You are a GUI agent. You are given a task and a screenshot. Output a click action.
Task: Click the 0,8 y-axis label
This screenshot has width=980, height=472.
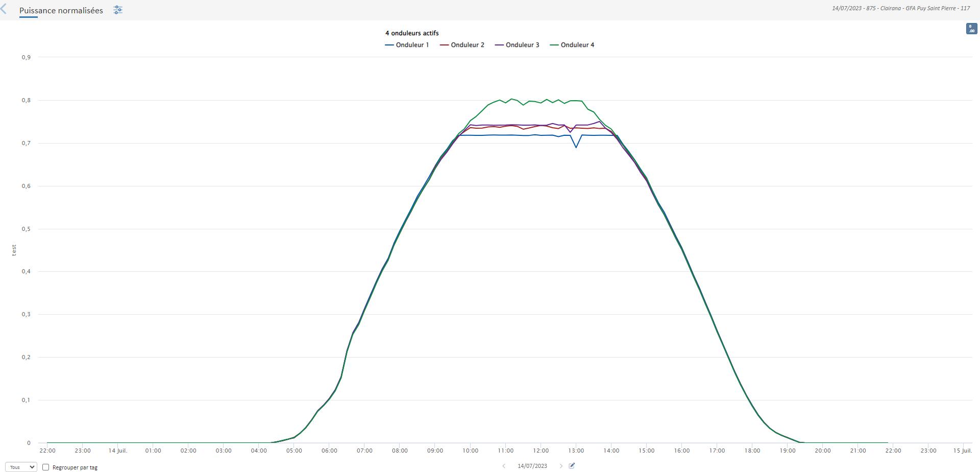coord(26,100)
